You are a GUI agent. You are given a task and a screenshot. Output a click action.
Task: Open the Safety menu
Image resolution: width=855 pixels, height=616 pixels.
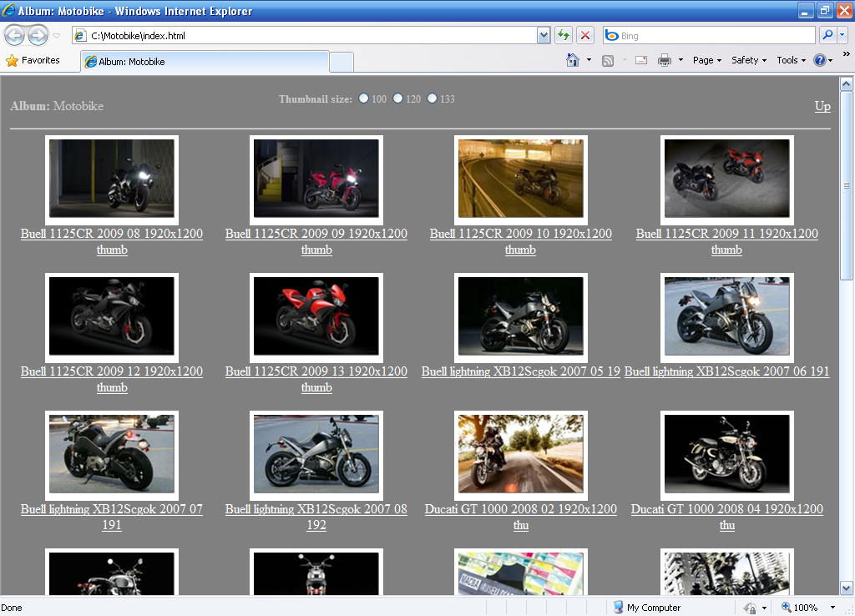(x=749, y=60)
